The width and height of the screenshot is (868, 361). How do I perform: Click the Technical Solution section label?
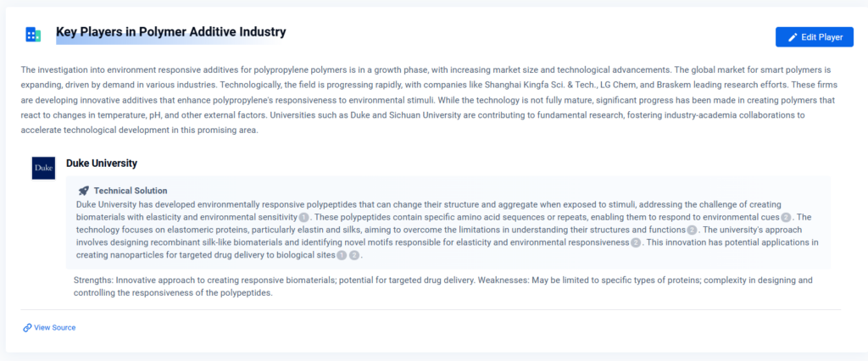(x=131, y=191)
